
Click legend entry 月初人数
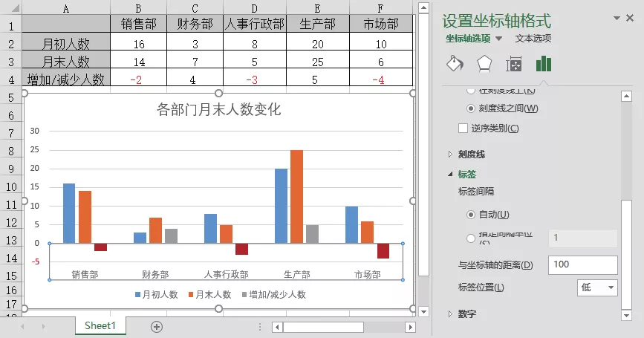pos(157,294)
